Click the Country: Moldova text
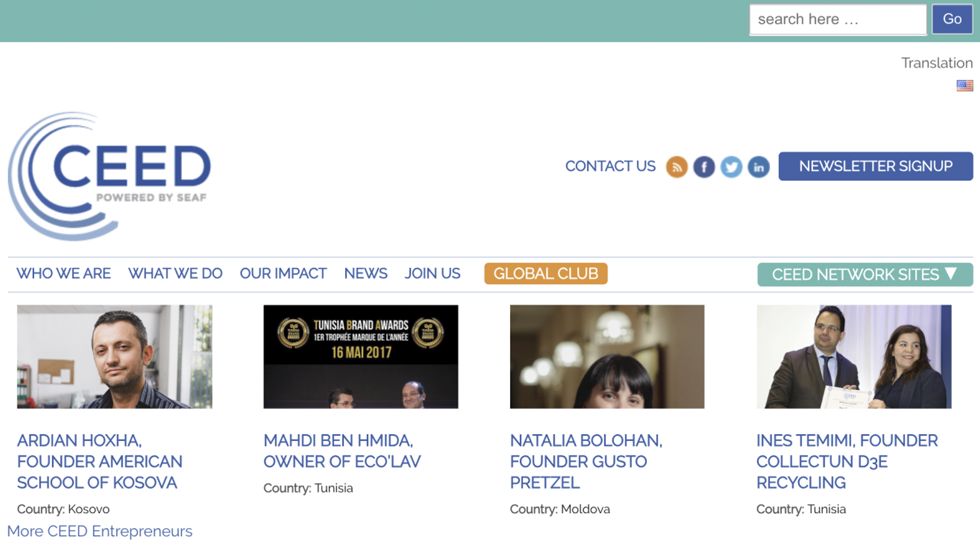 (560, 509)
